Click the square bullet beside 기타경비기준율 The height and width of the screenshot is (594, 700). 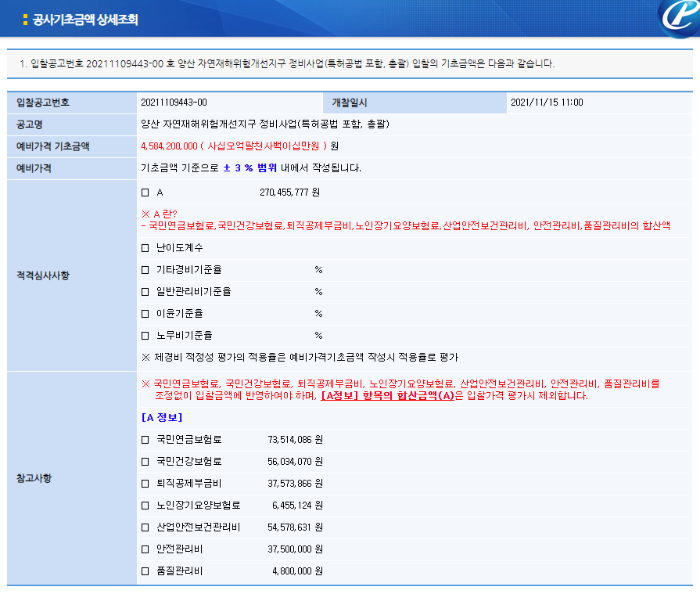[145, 270]
